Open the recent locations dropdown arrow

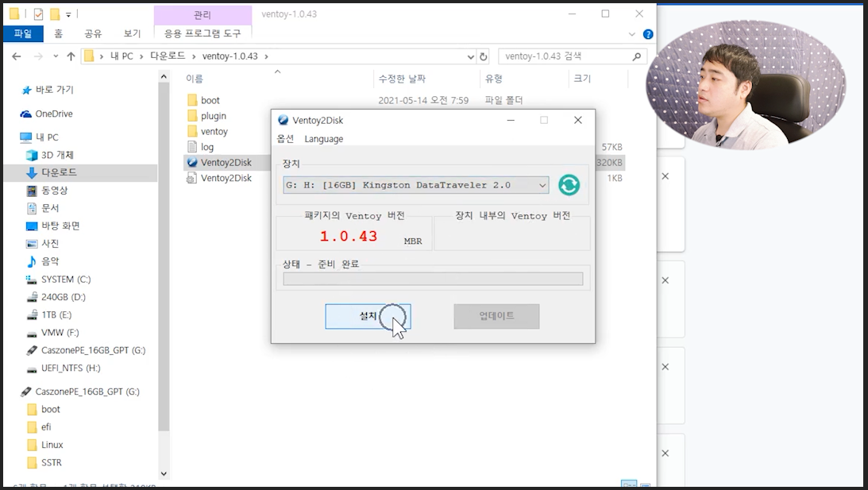56,56
